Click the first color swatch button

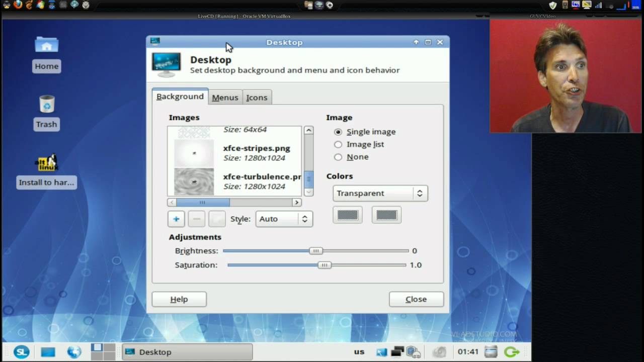(x=347, y=215)
